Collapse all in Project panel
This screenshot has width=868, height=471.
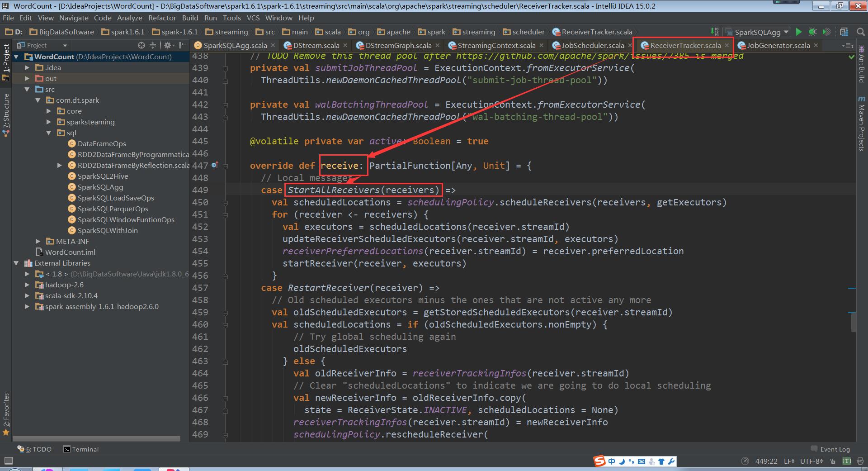click(153, 45)
